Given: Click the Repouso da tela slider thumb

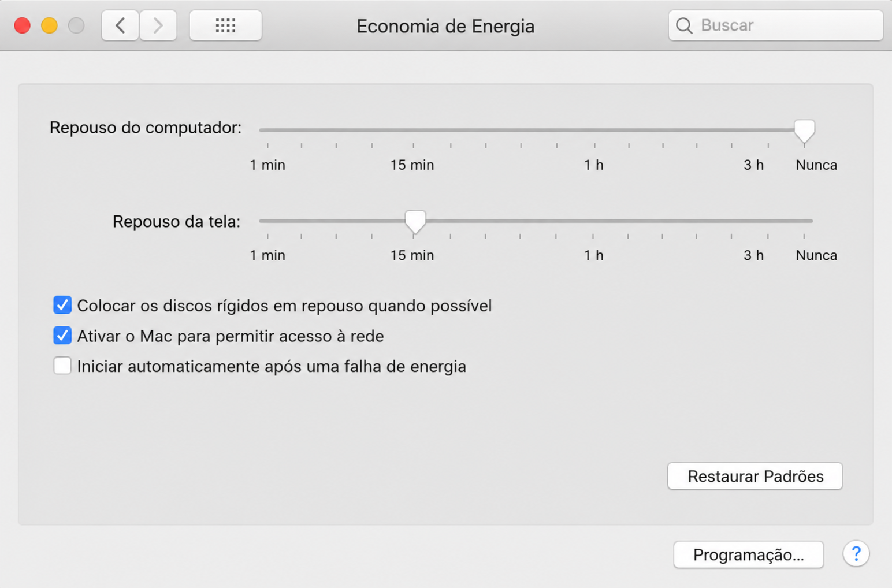Looking at the screenshot, I should tap(415, 222).
